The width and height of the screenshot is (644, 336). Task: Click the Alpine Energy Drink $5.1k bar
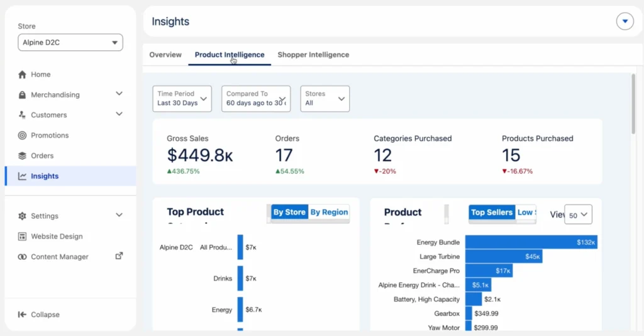coord(478,284)
